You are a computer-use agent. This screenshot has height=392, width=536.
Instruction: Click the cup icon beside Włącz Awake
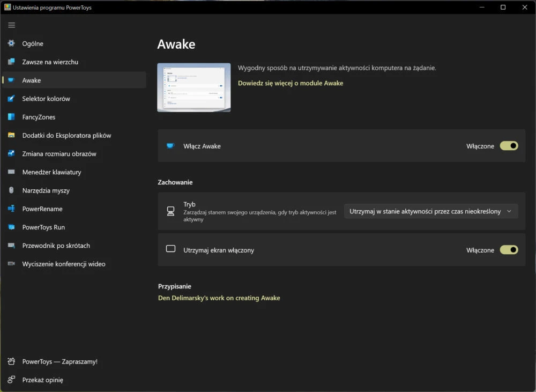click(170, 146)
